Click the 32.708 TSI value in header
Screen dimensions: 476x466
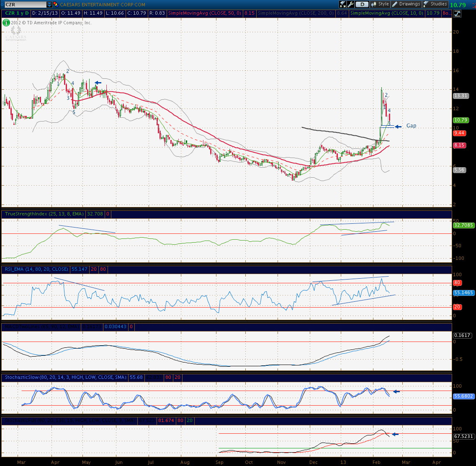[95, 214]
